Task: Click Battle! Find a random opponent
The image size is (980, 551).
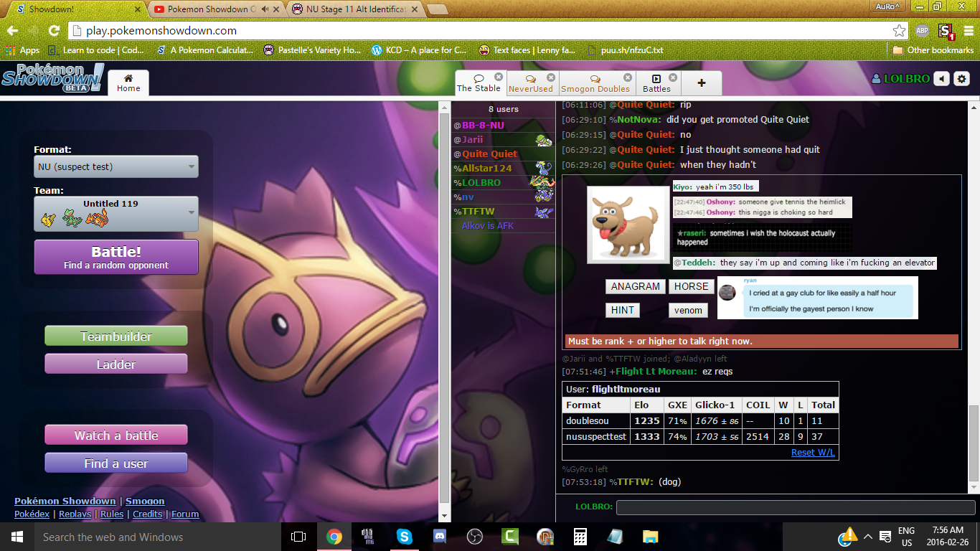Action: (116, 257)
